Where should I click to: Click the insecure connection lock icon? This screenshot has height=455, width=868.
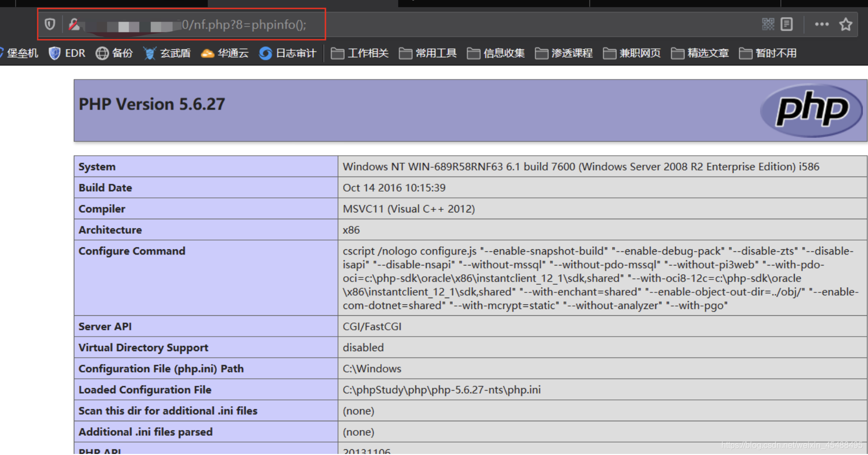pyautogui.click(x=74, y=24)
